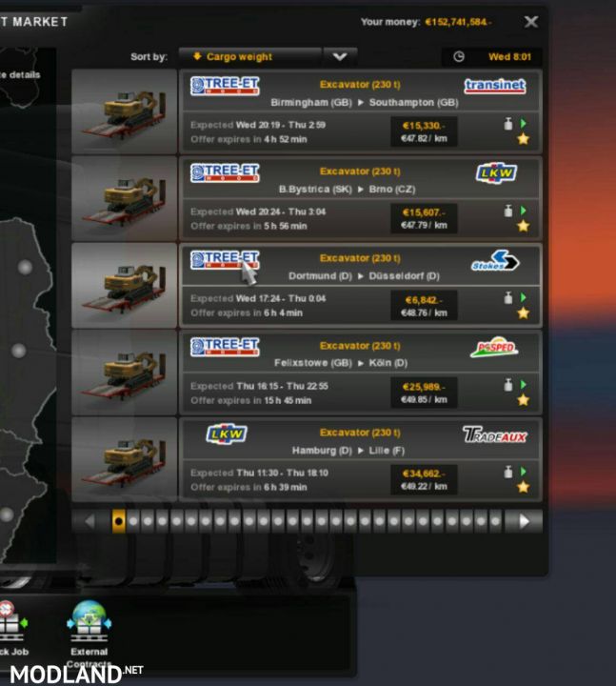This screenshot has height=686, width=616.
Task: Click the €34,662 price of the Hamburg job
Action: [x=423, y=474]
